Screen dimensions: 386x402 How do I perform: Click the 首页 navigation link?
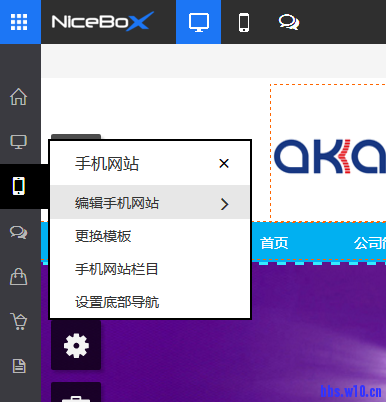tap(274, 243)
